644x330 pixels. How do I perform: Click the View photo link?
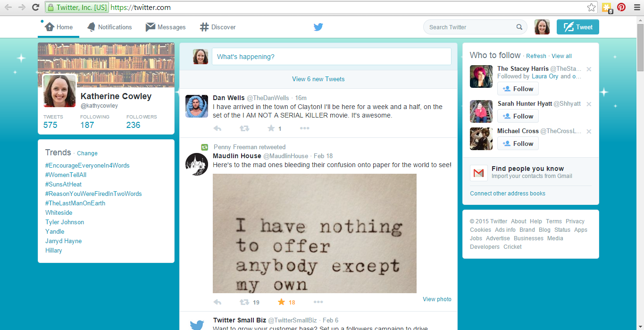(437, 299)
